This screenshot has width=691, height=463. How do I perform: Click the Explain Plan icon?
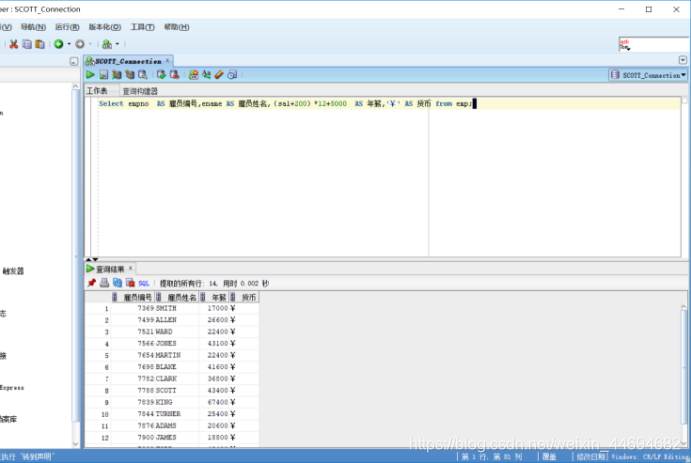pyautogui.click(x=116, y=74)
